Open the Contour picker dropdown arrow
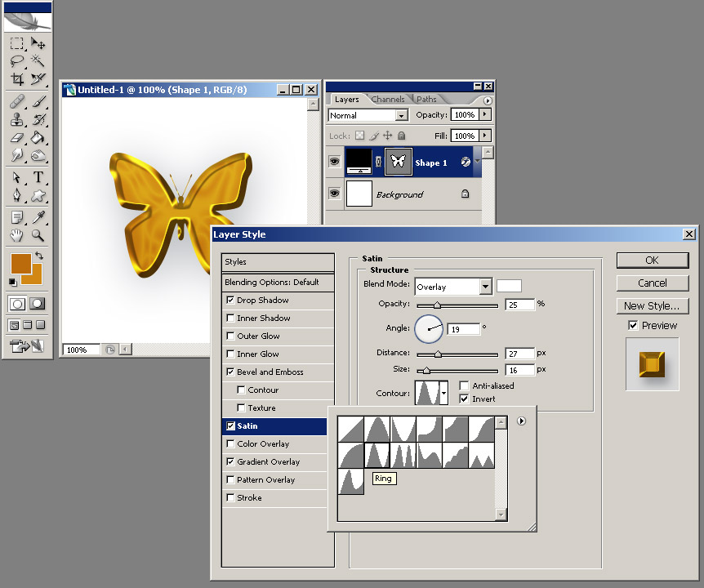This screenshot has width=704, height=588. (x=443, y=393)
